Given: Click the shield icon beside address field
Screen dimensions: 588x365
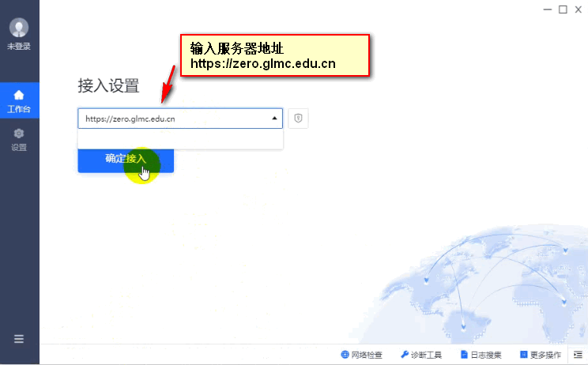Looking at the screenshot, I should (x=298, y=119).
